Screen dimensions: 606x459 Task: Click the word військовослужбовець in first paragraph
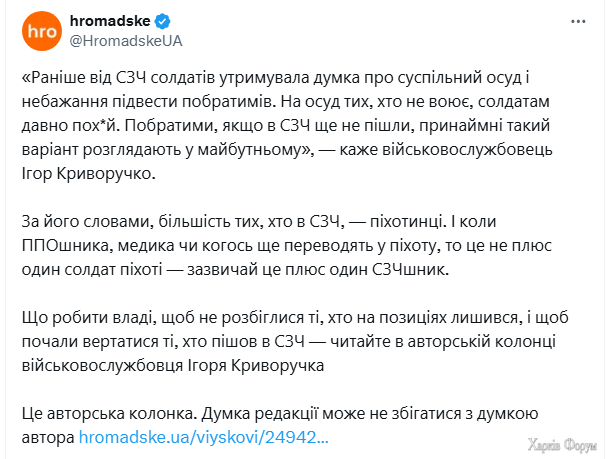click(467, 150)
